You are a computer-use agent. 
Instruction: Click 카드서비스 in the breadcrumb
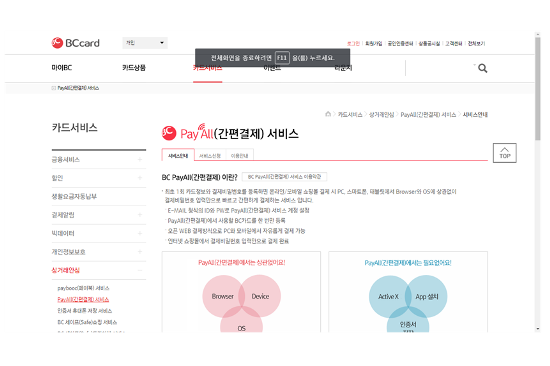350,114
